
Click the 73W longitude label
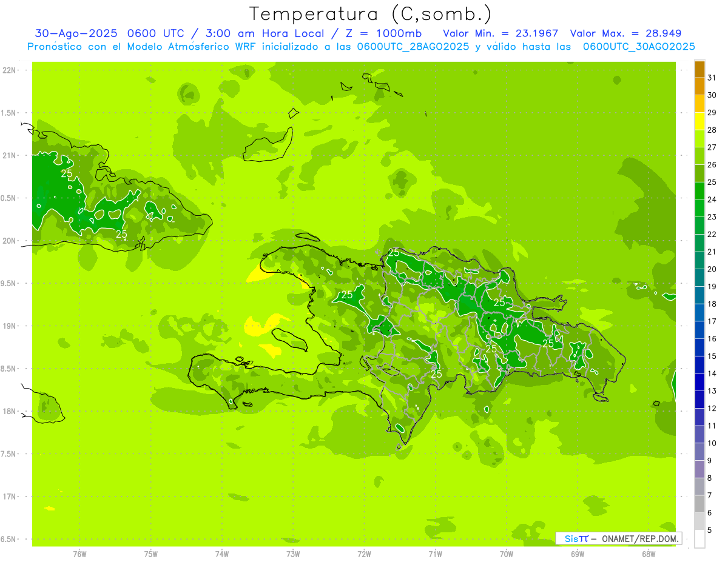(x=292, y=554)
